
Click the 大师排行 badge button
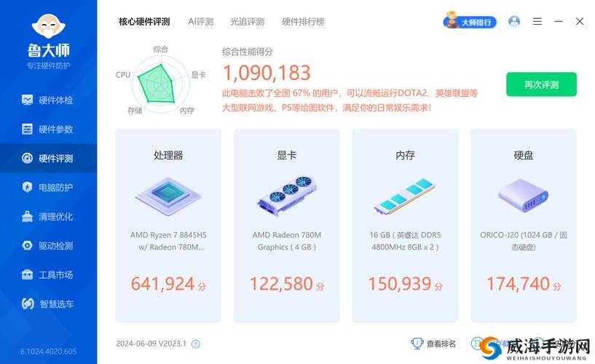coord(470,22)
